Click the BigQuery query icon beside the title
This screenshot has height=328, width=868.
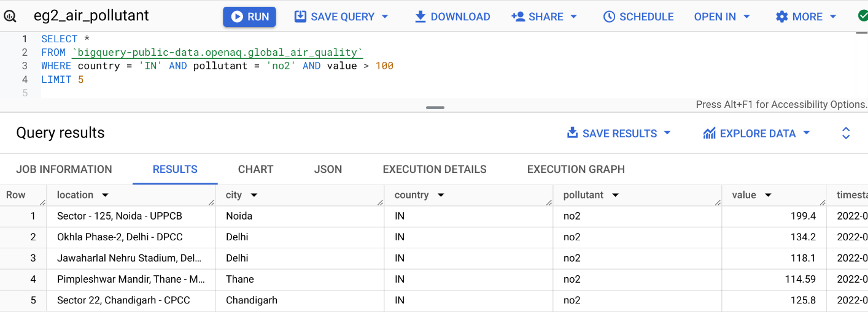10,17
